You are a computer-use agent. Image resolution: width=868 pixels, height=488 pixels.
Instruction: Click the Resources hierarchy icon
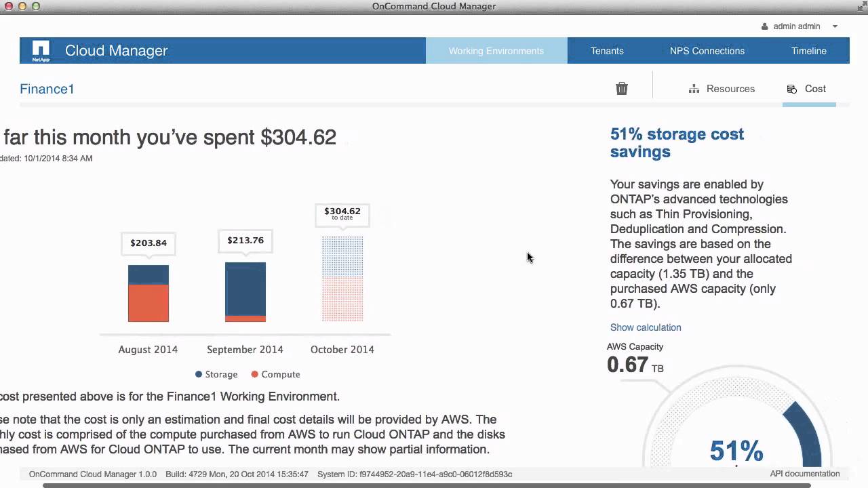pyautogui.click(x=694, y=89)
